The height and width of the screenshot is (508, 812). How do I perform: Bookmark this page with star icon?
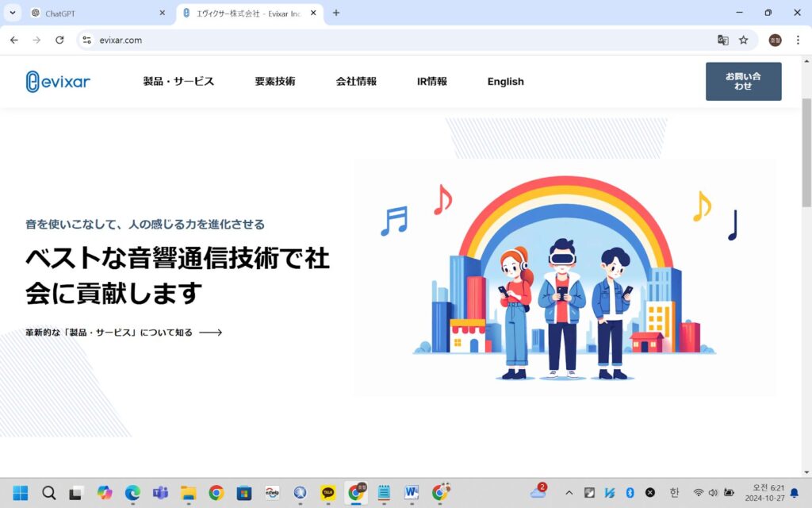(x=744, y=40)
